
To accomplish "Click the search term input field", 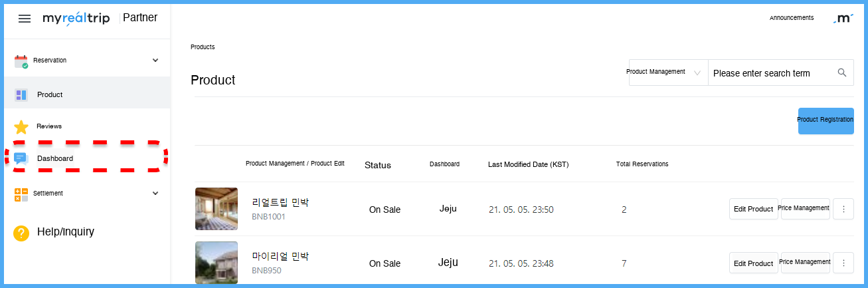I will [770, 73].
